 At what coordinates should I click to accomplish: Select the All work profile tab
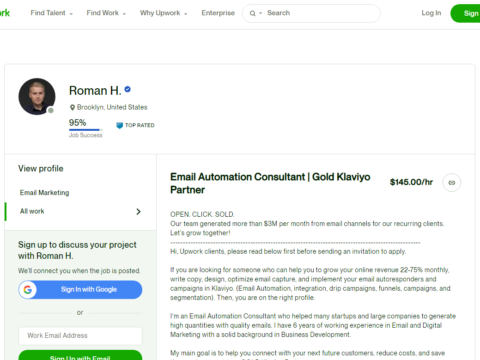[32, 211]
